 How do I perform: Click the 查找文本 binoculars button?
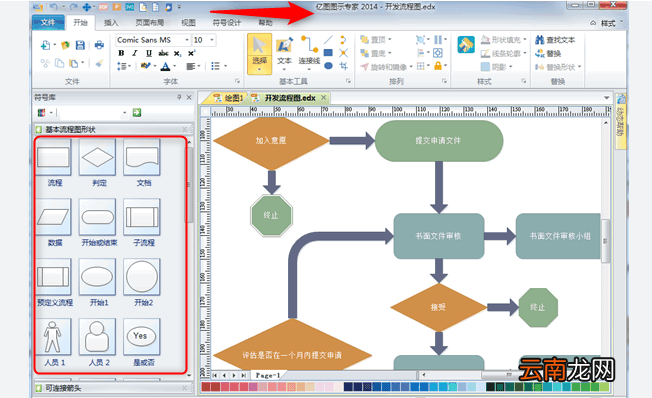tap(555, 40)
